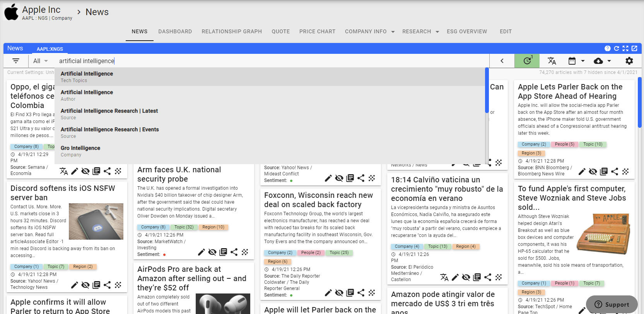Toggle the green auto-refresh button

tap(527, 61)
